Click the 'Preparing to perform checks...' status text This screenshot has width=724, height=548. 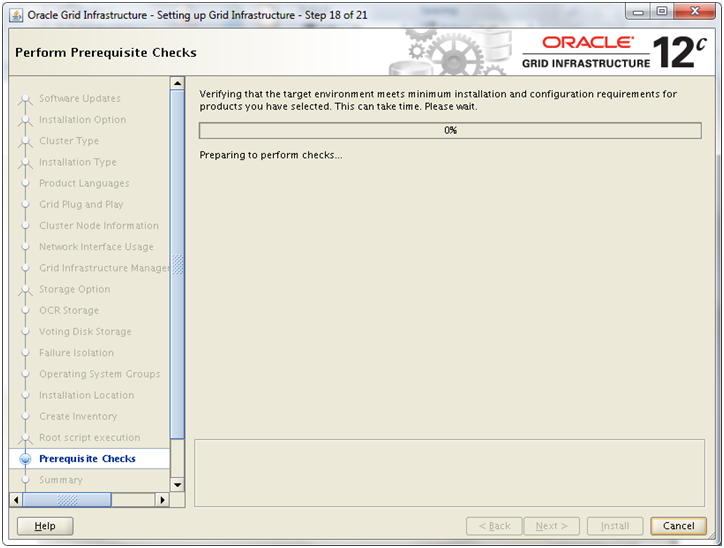271,155
